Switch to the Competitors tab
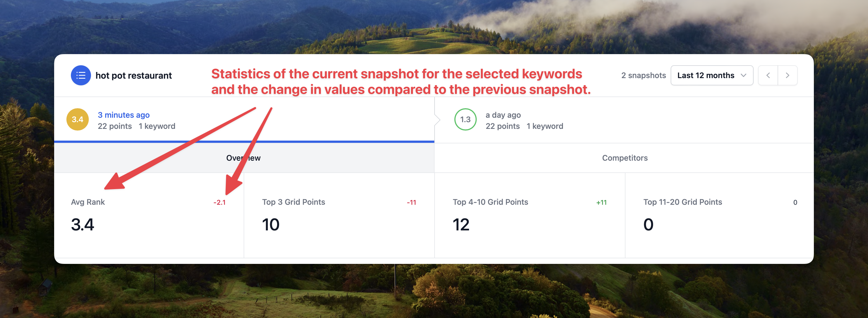The height and width of the screenshot is (318, 868). click(624, 158)
